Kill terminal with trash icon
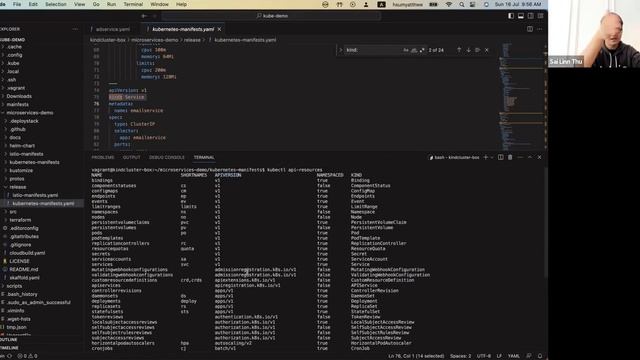Image resolution: width=640 pixels, height=360 pixels. coord(510,157)
